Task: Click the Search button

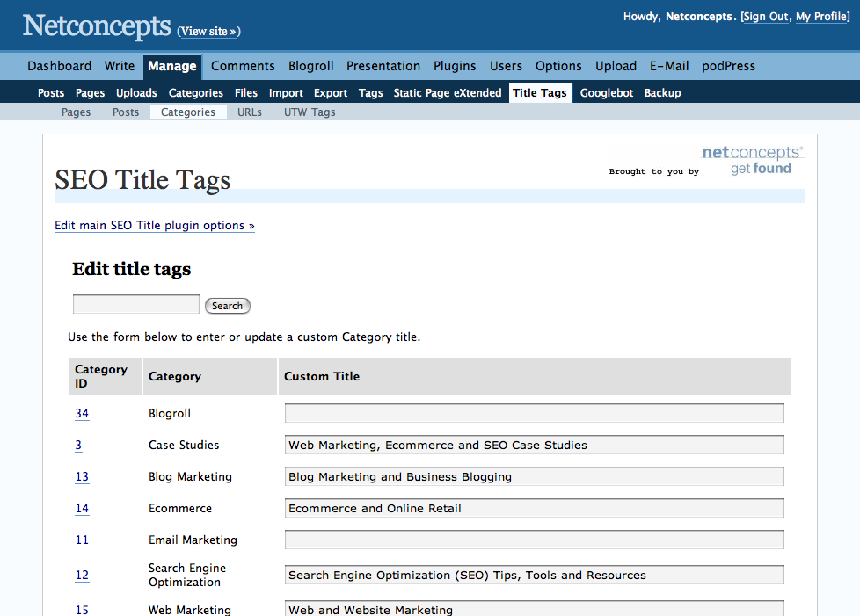Action: (228, 306)
